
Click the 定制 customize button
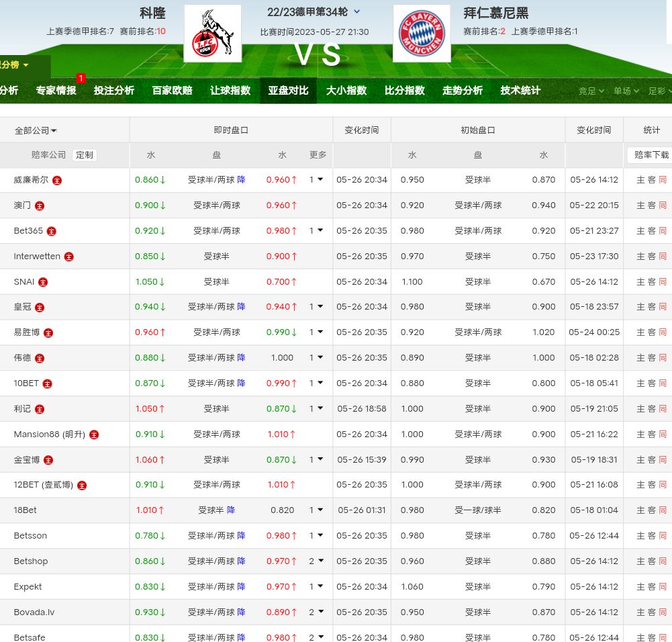click(85, 155)
